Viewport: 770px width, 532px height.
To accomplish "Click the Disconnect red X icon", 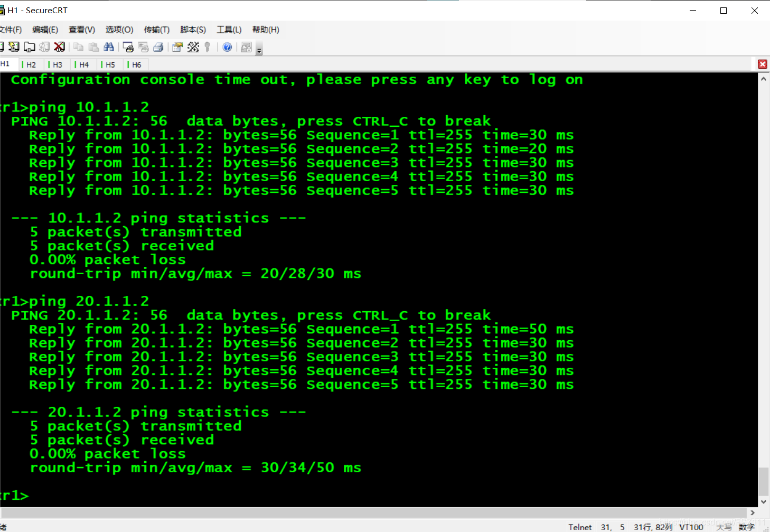I will click(60, 47).
